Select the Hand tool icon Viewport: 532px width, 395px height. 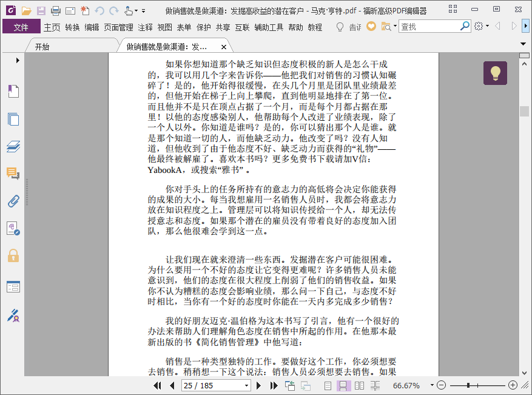point(129,11)
